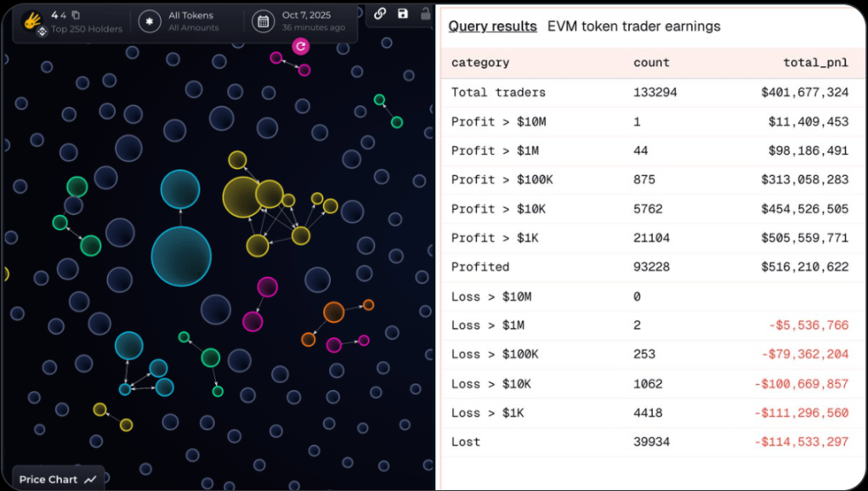Viewport: 868px width, 491px height.
Task: Click the pink refresh icon
Action: coord(300,46)
